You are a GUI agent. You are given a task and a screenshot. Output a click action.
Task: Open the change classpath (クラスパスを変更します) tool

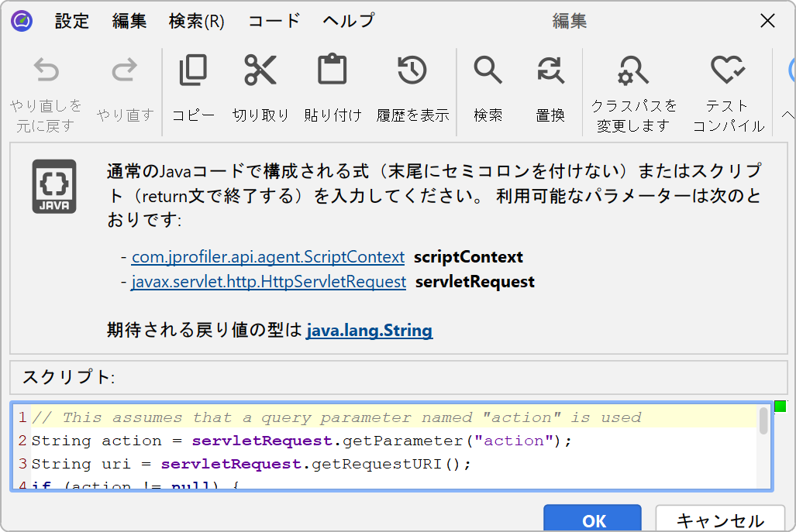633,72
